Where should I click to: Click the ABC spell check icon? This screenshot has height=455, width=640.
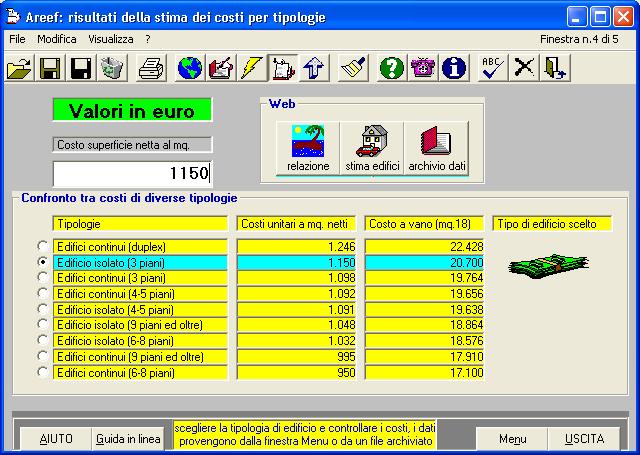point(491,68)
